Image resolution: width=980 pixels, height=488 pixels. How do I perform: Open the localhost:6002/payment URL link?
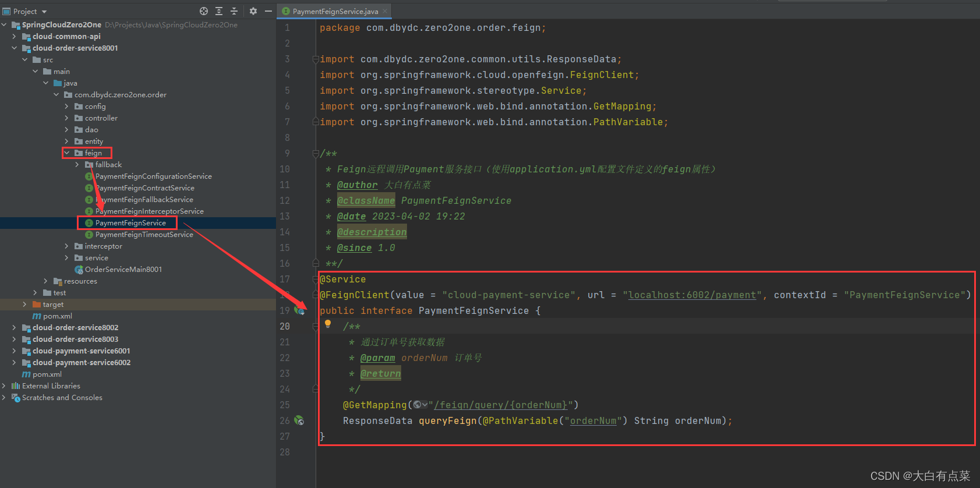692,295
